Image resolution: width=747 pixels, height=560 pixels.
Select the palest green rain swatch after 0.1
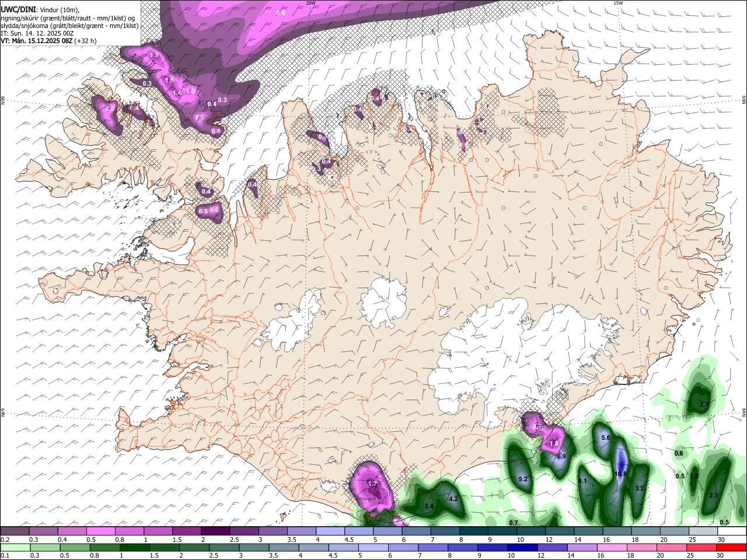coord(15,547)
